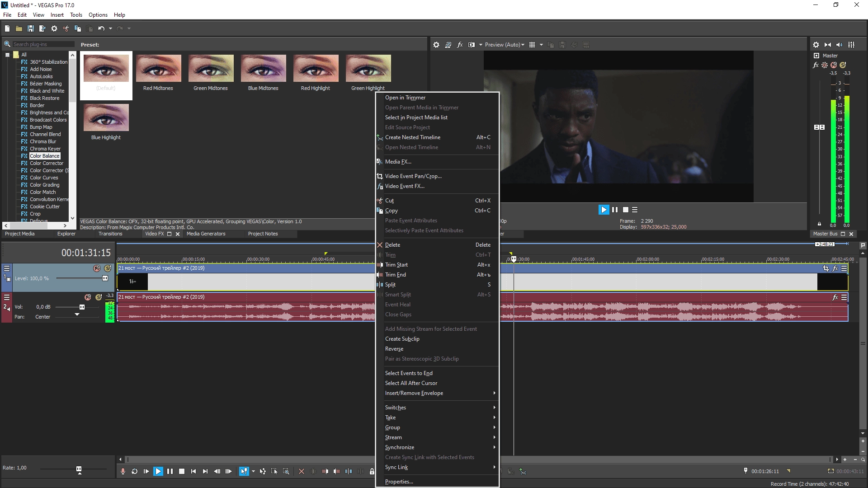Undo the last action
The height and width of the screenshot is (488, 868).
(101, 28)
